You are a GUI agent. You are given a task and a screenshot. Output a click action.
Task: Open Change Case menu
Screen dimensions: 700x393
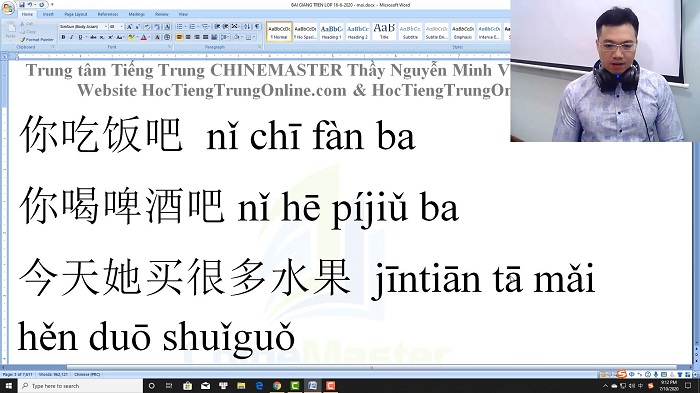tap(120, 37)
